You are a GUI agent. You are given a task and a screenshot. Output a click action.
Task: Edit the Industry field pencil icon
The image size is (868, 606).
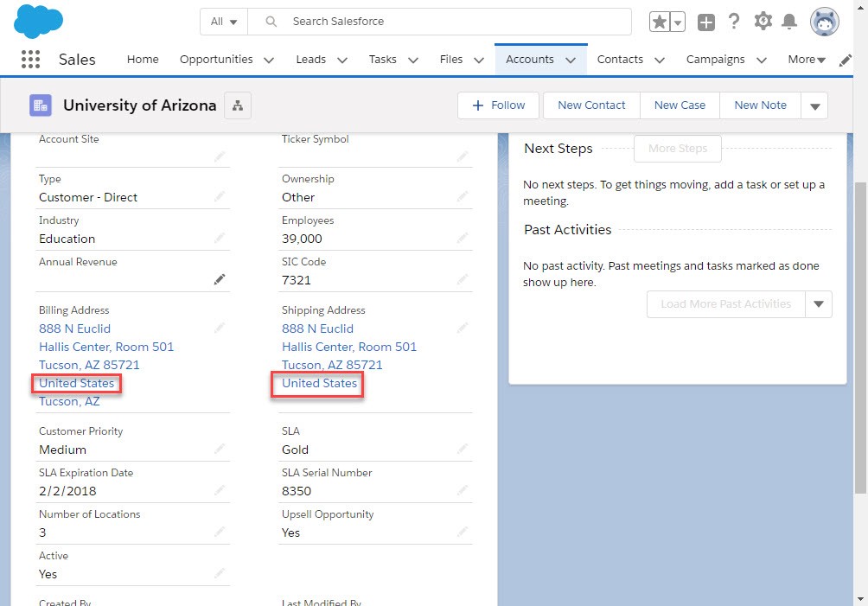(220, 238)
